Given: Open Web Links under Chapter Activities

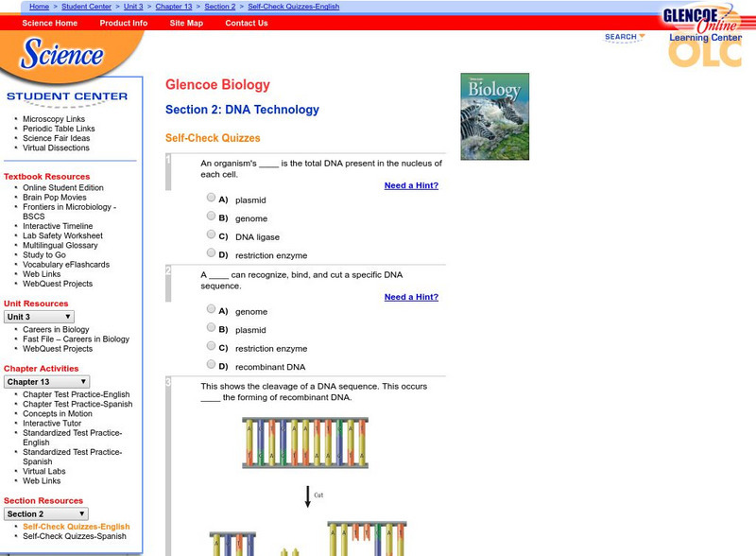Looking at the screenshot, I should tap(42, 481).
